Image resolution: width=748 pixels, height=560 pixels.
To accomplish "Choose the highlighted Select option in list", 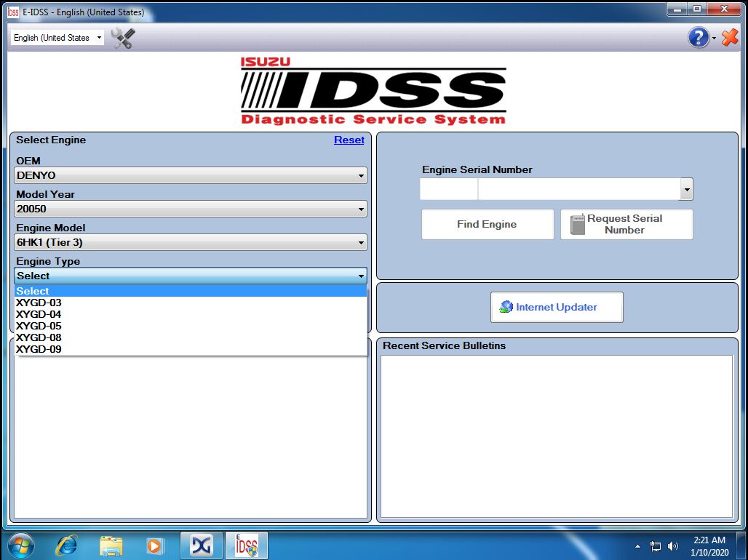I will (191, 291).
